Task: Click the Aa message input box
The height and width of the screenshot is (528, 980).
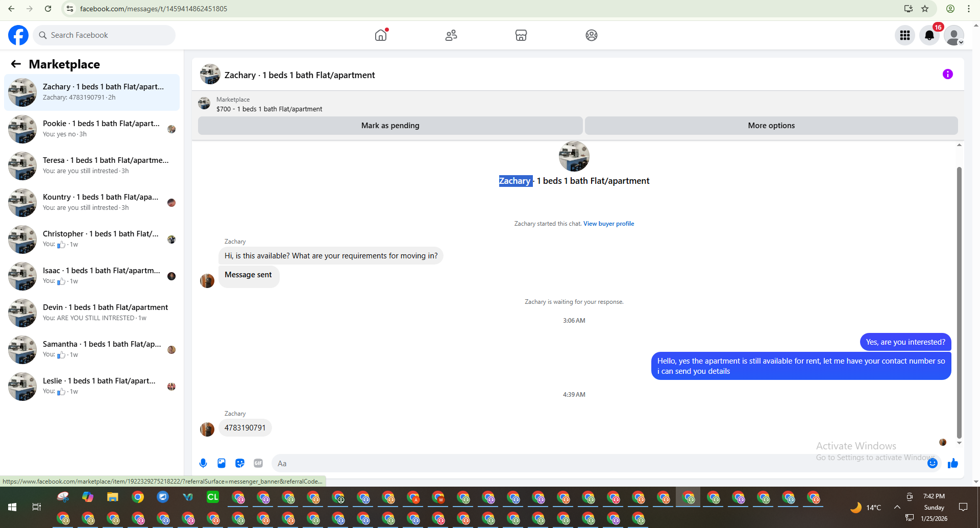Action: [x=600, y=463]
